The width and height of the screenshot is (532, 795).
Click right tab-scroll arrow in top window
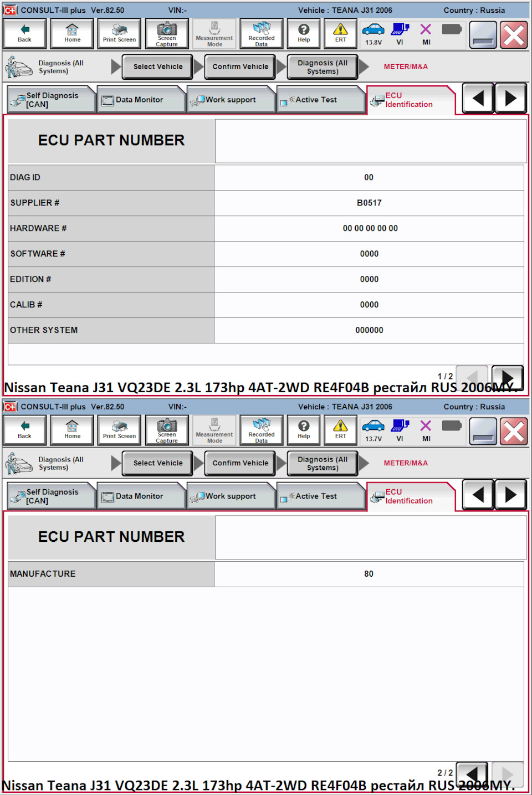pyautogui.click(x=510, y=99)
